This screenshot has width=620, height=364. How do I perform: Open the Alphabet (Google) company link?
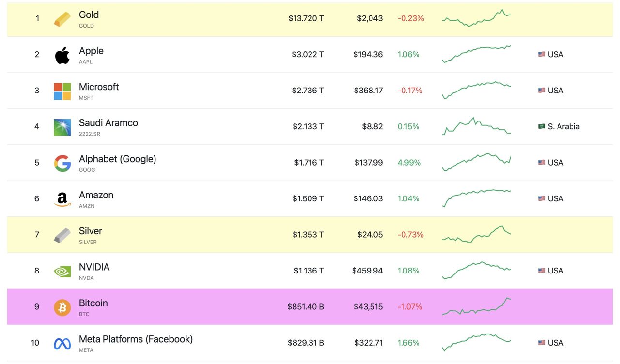[x=118, y=159]
